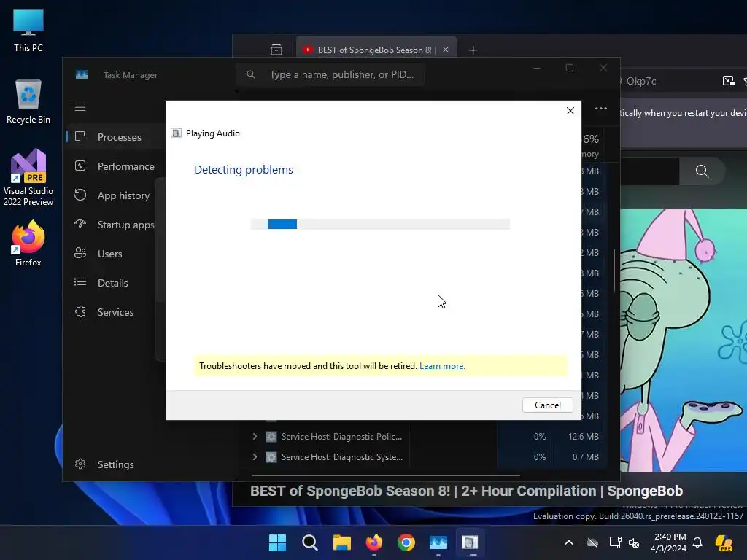Click the 12.6 MB memory value
The image size is (747, 560).
coord(583,437)
